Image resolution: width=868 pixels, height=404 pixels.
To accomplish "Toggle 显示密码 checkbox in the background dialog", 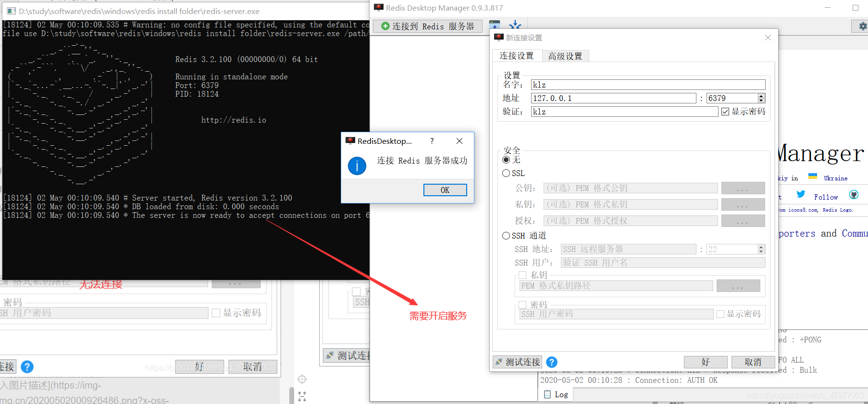I will click(x=216, y=313).
